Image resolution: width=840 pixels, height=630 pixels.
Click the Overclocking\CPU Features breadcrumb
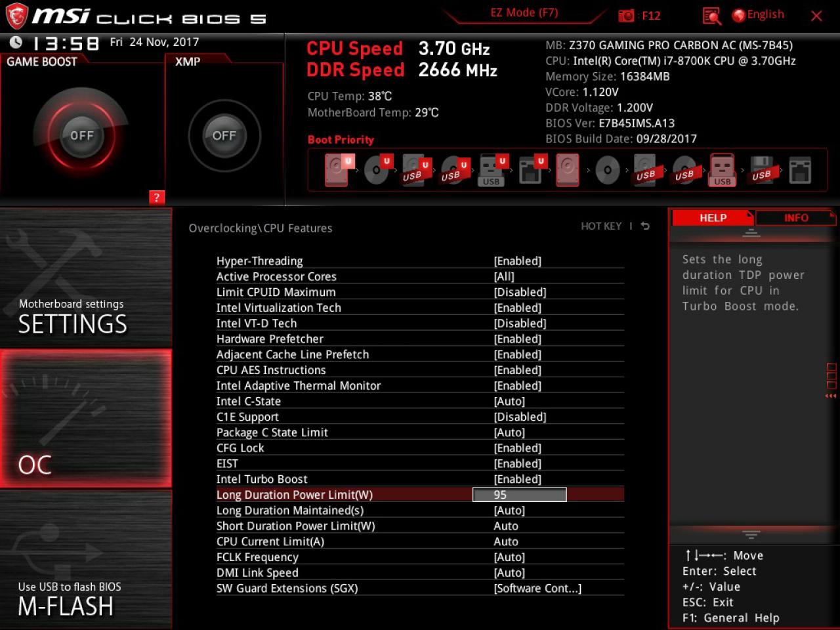coord(261,228)
